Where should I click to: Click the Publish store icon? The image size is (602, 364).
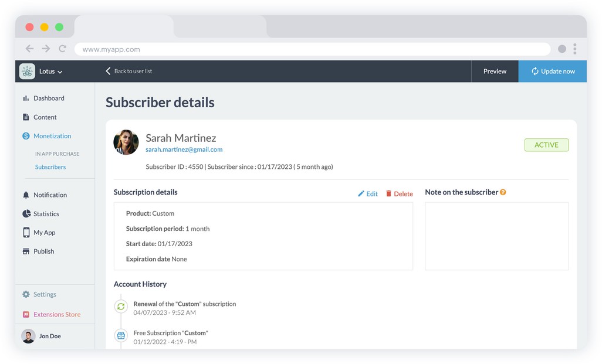pyautogui.click(x=26, y=251)
